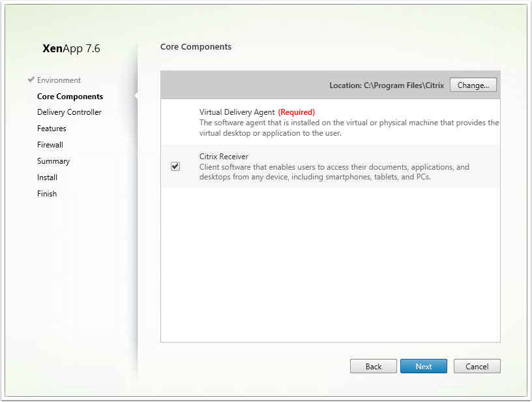Open the Finish step
The image size is (532, 402).
click(x=47, y=194)
